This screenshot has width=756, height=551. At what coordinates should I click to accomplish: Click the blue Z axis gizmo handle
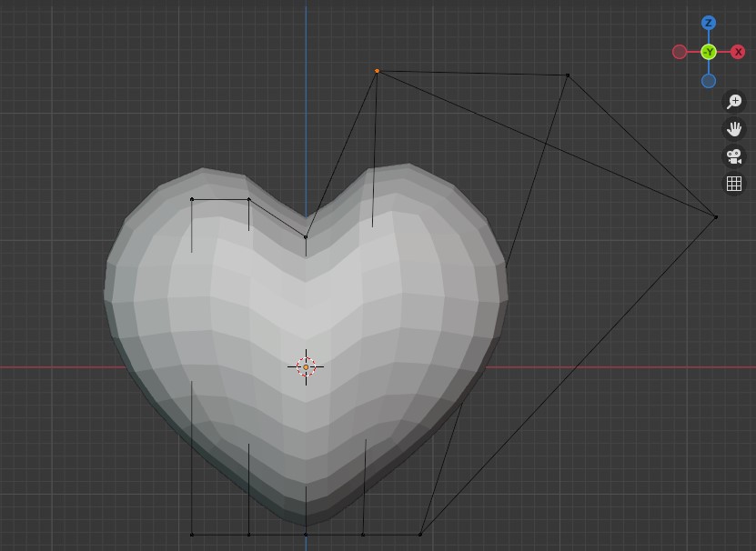[x=709, y=23]
